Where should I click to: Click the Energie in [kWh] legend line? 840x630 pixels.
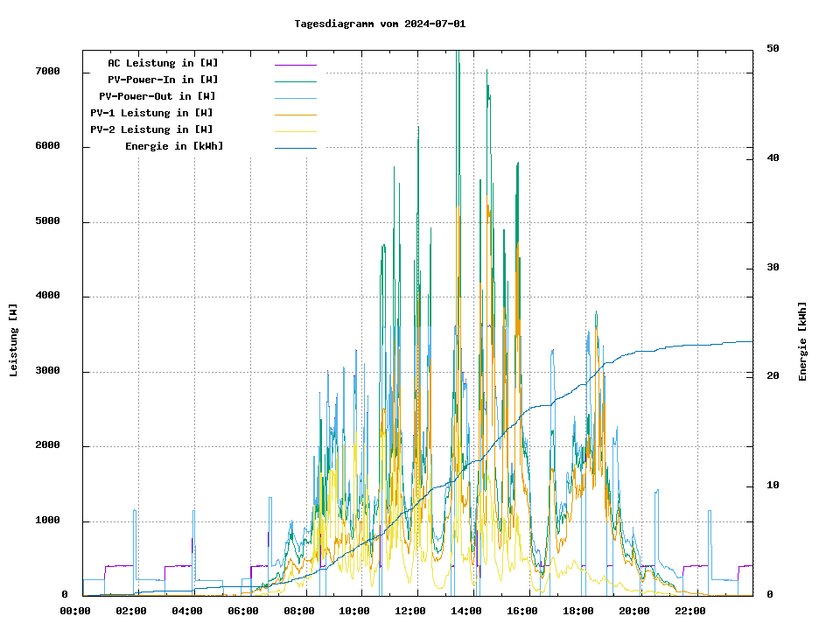click(295, 148)
